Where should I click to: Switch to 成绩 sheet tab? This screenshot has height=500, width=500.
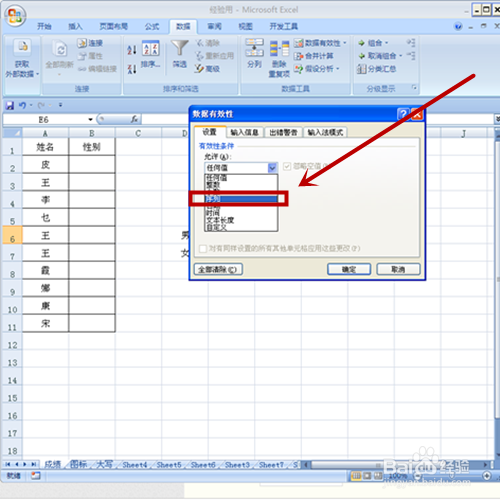tap(53, 464)
